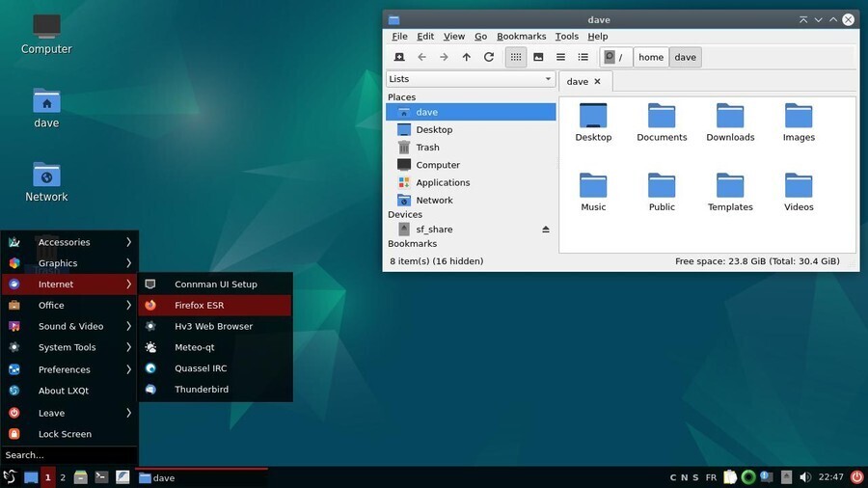Viewport: 868px width, 488px height.
Task: Expand the System Tools submenu
Action: (x=69, y=347)
